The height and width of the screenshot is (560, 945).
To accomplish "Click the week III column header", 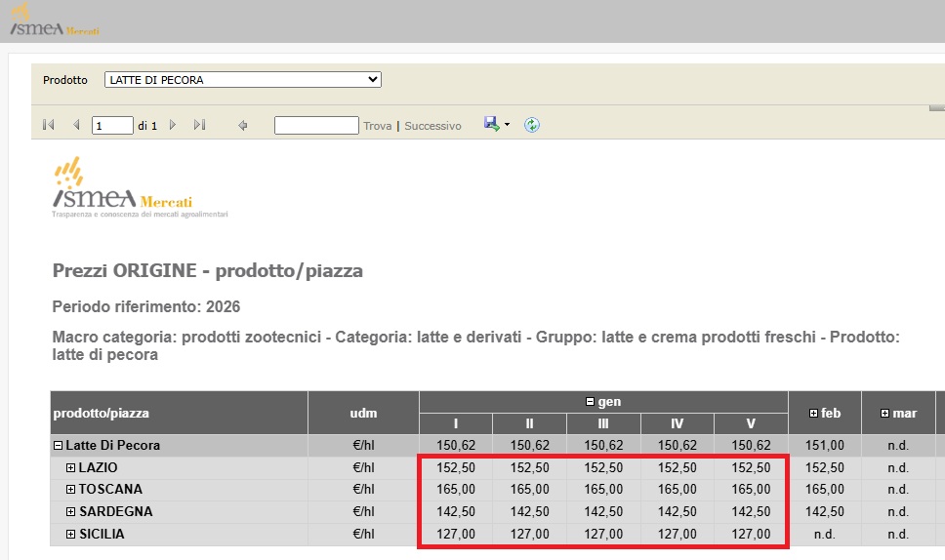I will click(x=603, y=424).
